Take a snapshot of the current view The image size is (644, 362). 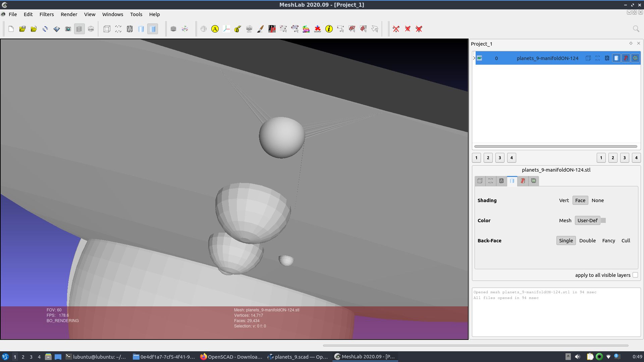[68, 29]
